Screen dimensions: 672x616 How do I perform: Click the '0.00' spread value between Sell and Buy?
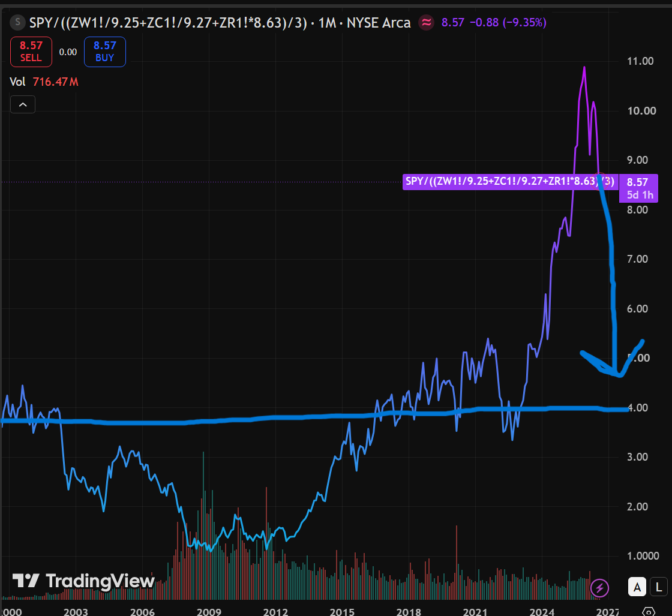(68, 52)
